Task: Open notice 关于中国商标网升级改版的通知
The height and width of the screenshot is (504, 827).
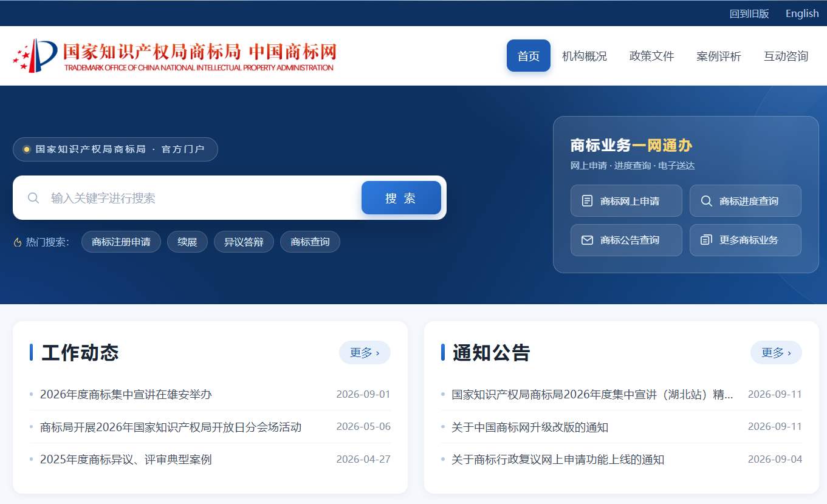Action: tap(530, 427)
